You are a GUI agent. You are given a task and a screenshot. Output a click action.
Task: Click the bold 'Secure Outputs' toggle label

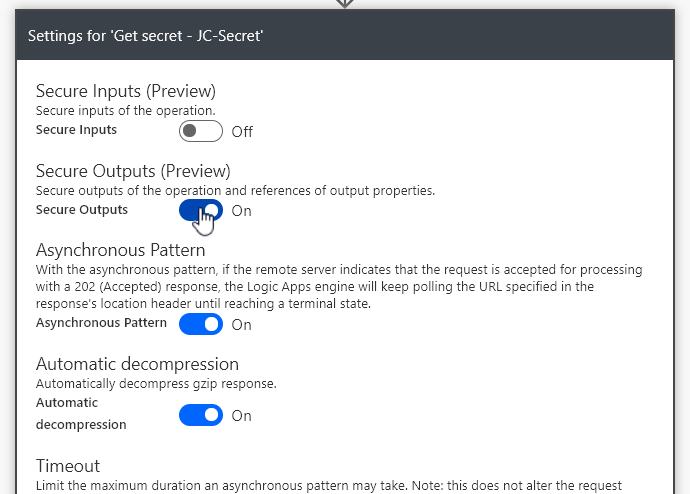[x=82, y=210]
